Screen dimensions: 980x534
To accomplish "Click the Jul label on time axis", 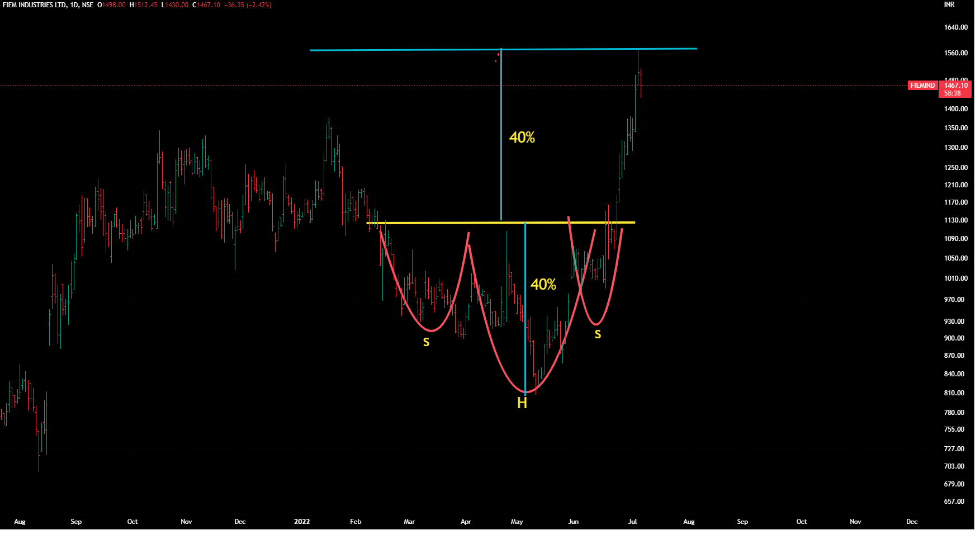I will coord(632,522).
